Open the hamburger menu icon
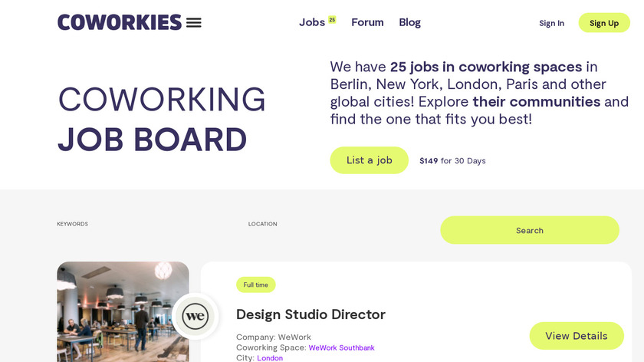 pyautogui.click(x=194, y=23)
